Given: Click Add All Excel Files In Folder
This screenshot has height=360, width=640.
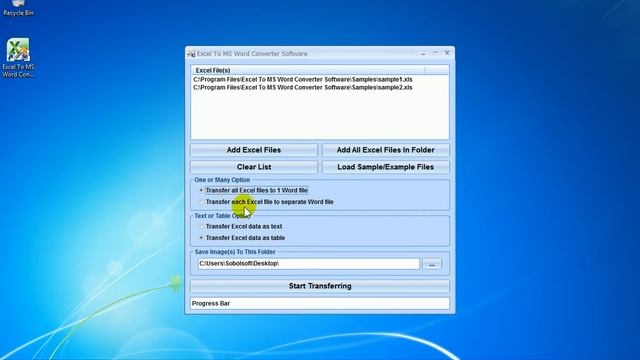Looking at the screenshot, I should (x=385, y=150).
